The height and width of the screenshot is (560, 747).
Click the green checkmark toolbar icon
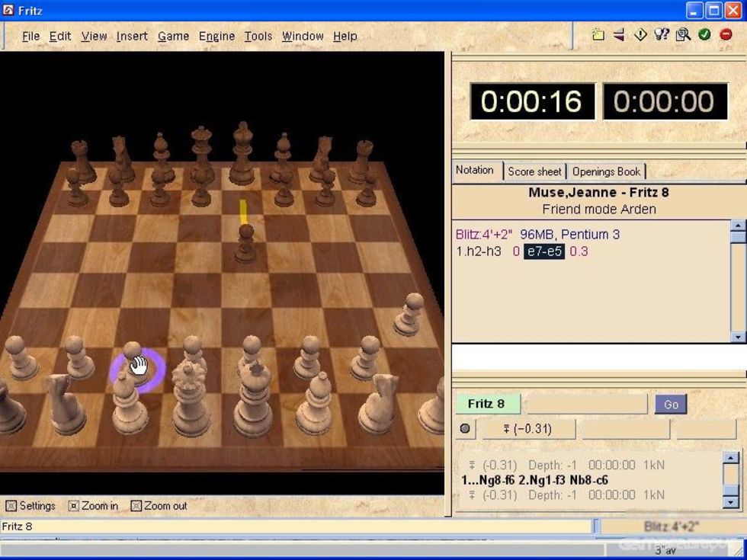click(704, 34)
